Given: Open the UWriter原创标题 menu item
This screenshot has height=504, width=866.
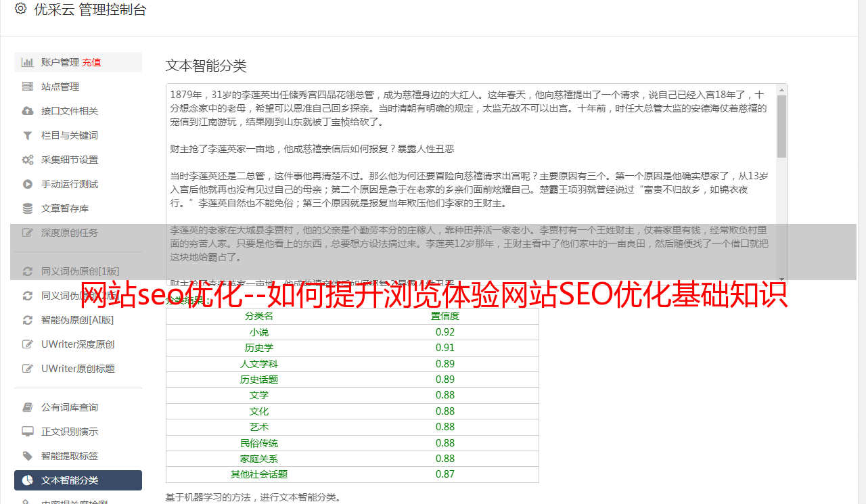Looking at the screenshot, I should 78,369.
